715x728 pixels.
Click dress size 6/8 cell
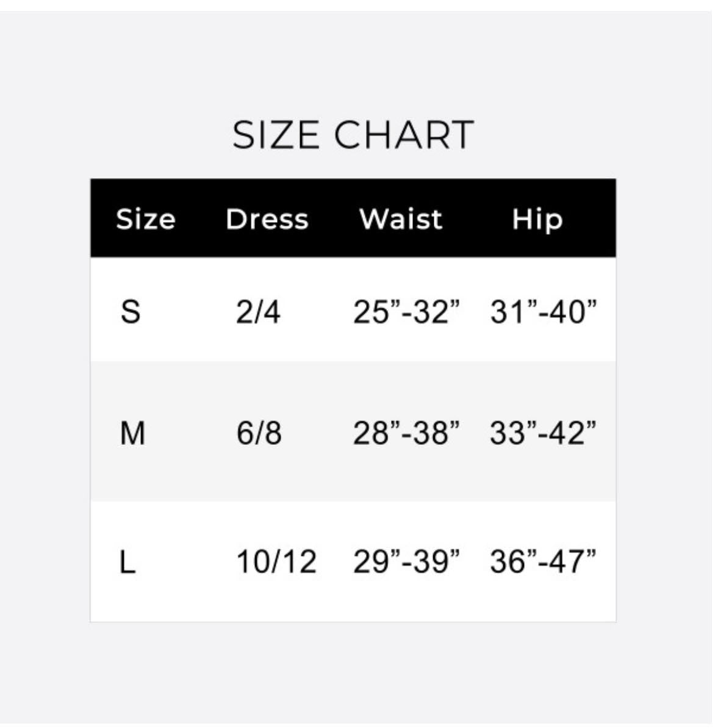[x=259, y=433]
